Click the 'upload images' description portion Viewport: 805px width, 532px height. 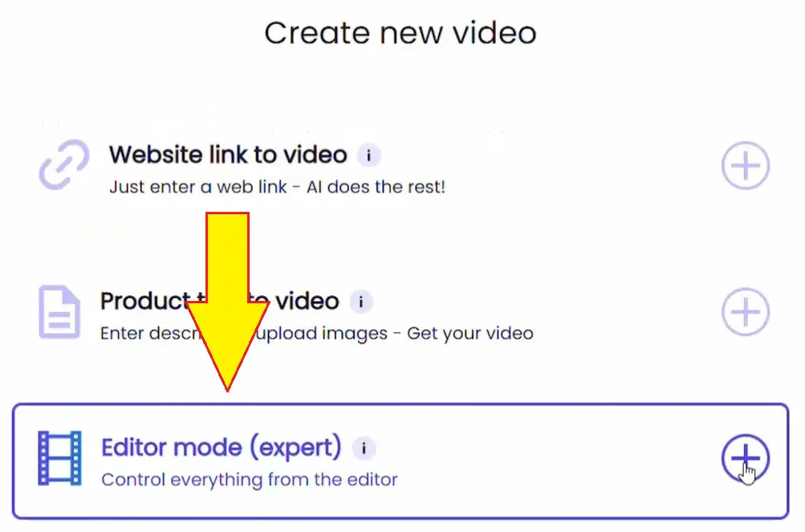(321, 334)
